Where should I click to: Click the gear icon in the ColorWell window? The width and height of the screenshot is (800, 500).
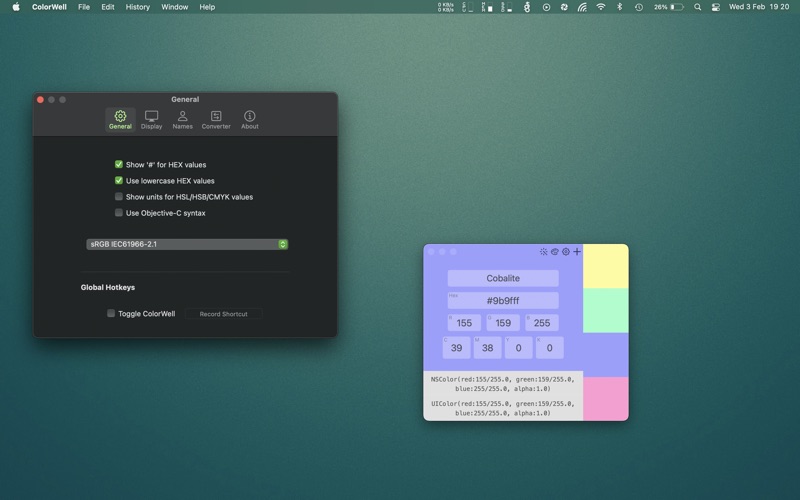(566, 252)
